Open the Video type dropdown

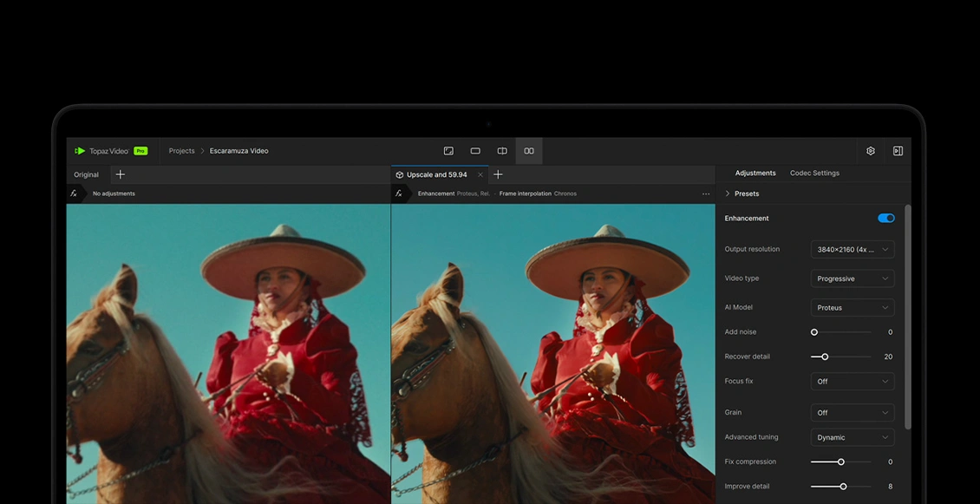(853, 278)
